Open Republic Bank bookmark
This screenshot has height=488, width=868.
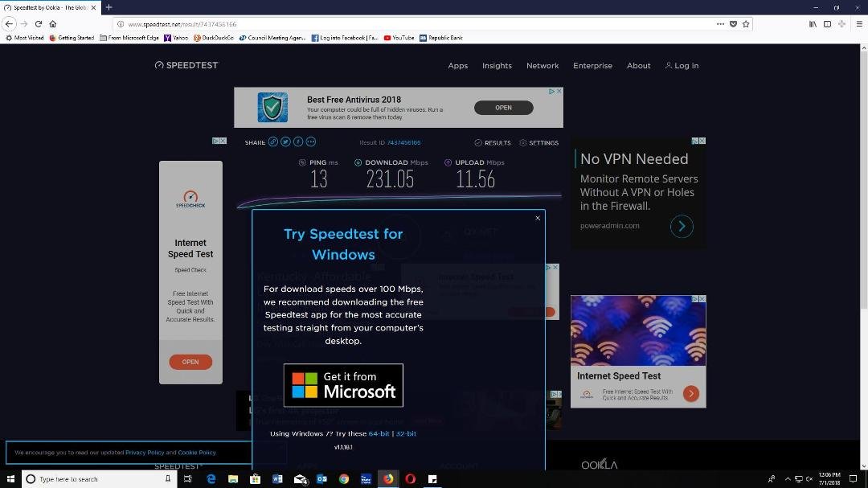[x=440, y=38]
